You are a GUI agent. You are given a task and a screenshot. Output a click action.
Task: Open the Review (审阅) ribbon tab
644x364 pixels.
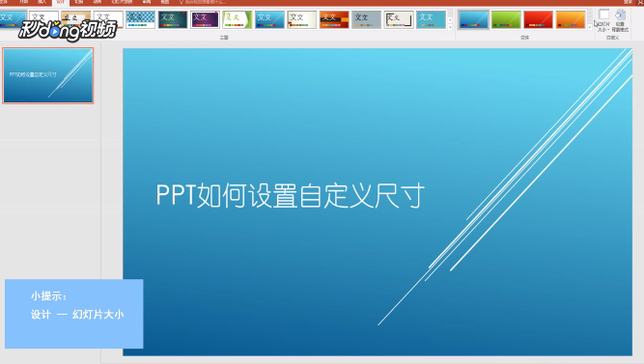146,2
